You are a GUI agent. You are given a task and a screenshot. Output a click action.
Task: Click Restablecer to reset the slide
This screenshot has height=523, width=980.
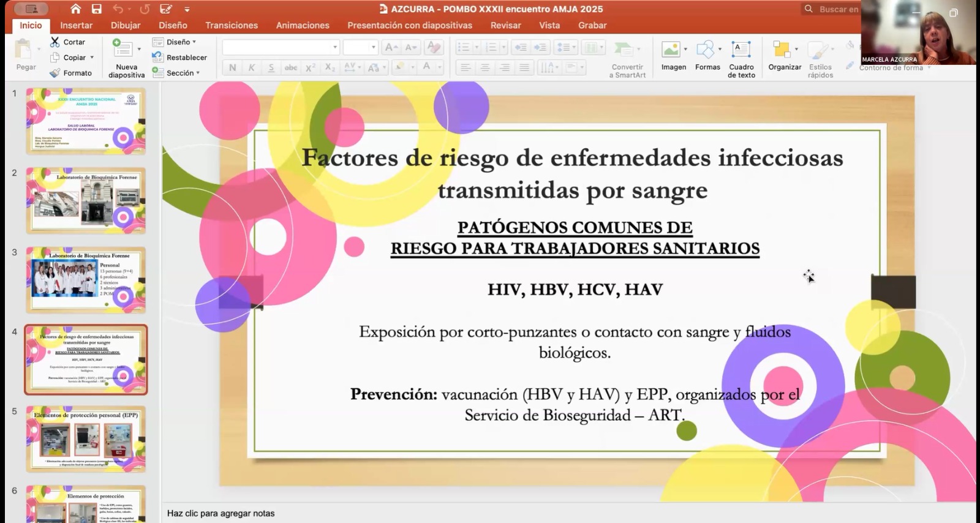click(179, 58)
